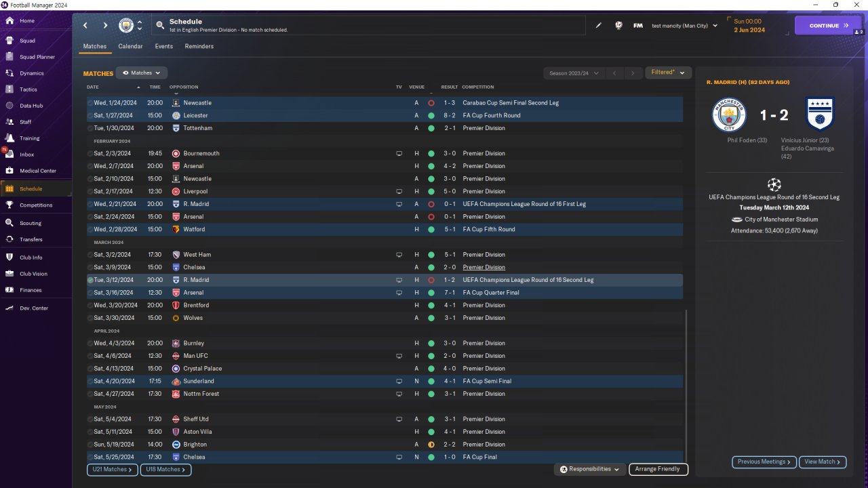Open the Competitions trophy section
Screen dimensions: 868x488
click(x=35, y=205)
